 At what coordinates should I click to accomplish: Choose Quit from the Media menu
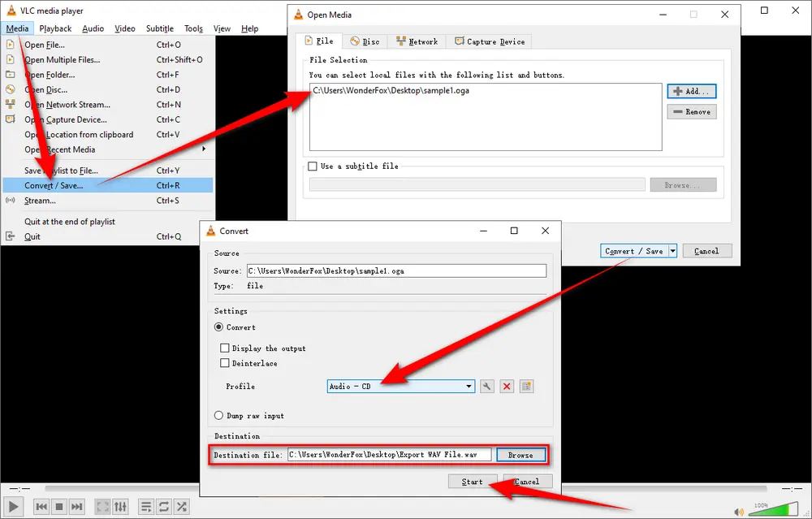(x=108, y=236)
